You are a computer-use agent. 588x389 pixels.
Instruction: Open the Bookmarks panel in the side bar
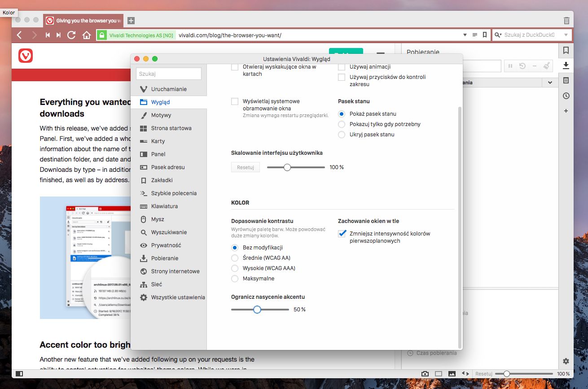[x=566, y=50]
